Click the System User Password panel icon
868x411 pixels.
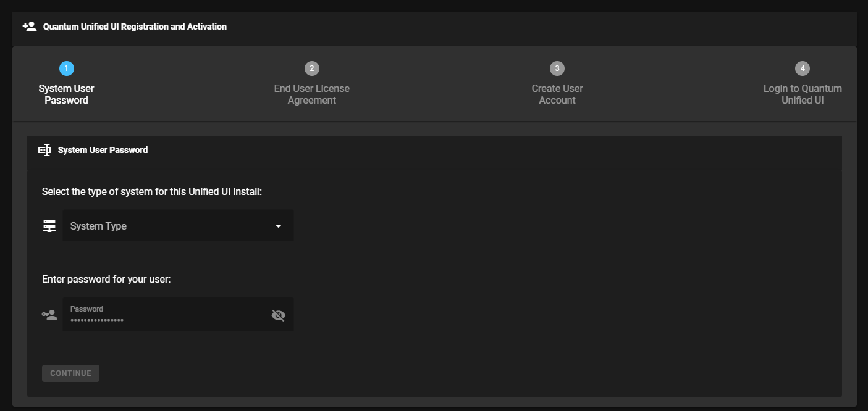[x=44, y=150]
